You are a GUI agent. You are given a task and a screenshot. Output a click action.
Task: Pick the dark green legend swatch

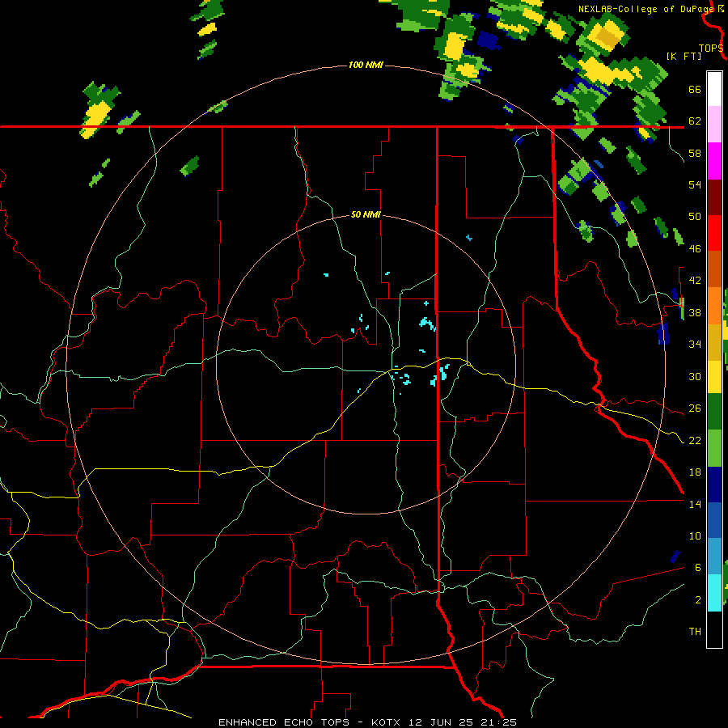[x=714, y=412]
